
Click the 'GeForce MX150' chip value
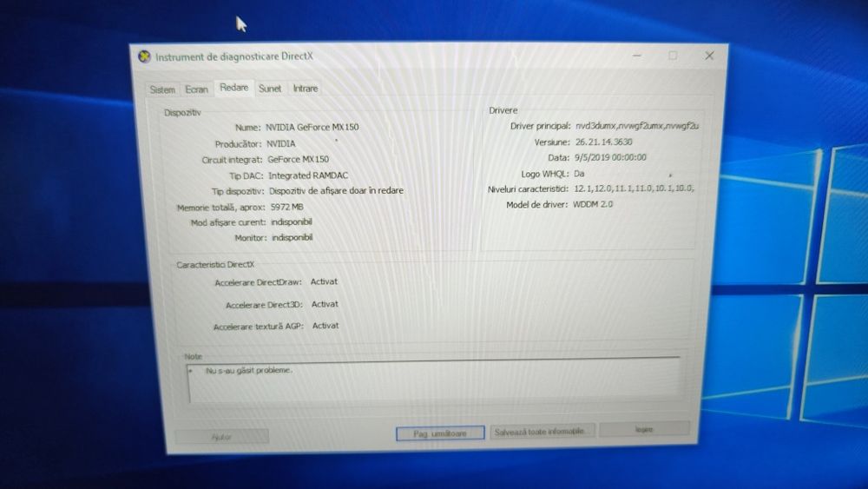coord(299,160)
